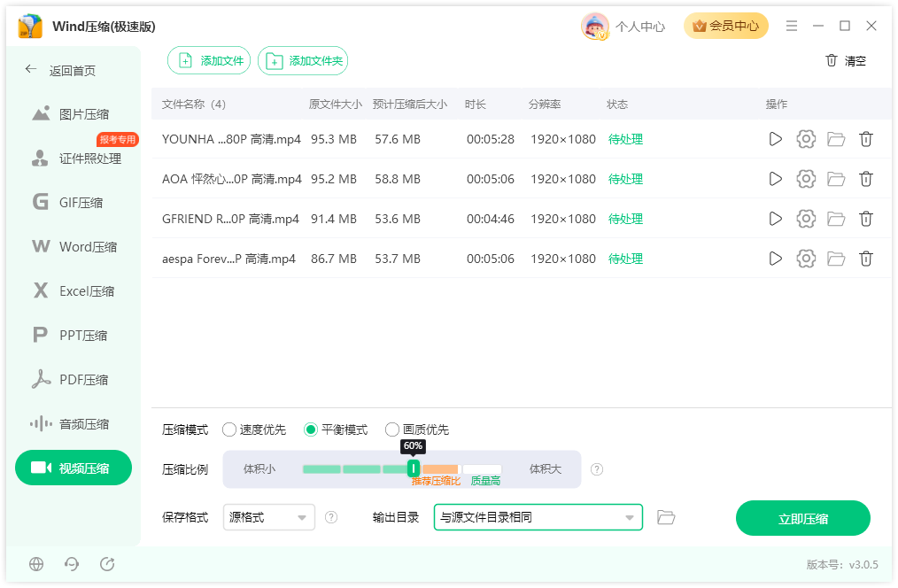Set slider to white 质量高 segment

[483, 469]
